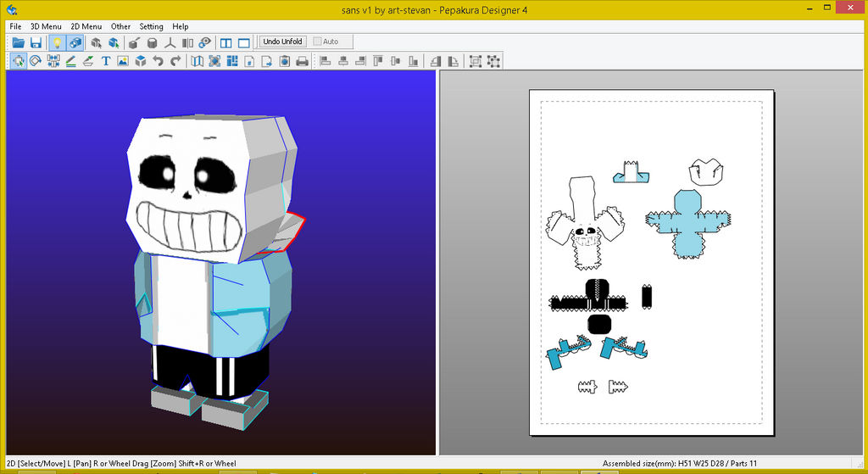The image size is (868, 474).
Task: Switch to split two-pane window layout
Action: 225,42
